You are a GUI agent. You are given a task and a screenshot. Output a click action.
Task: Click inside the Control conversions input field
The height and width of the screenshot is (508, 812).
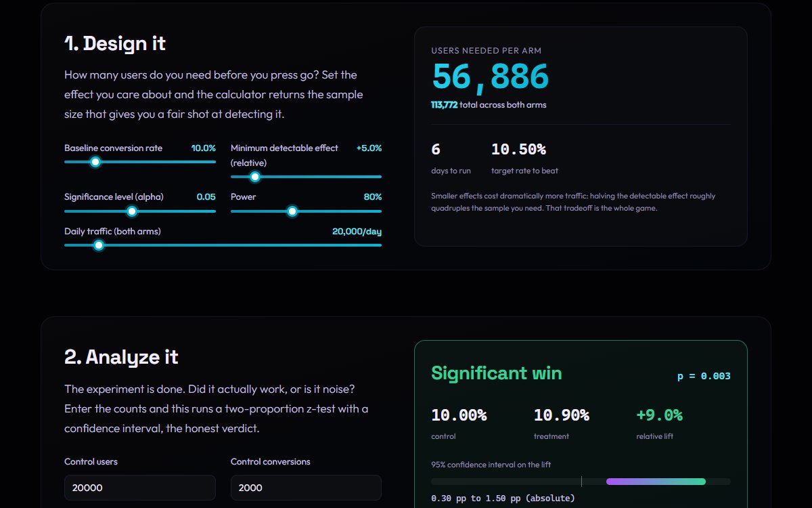[306, 488]
